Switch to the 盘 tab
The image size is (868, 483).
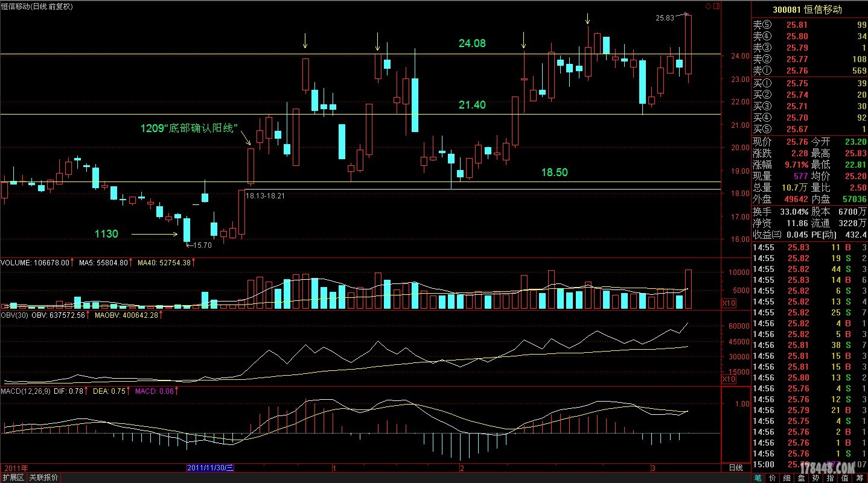(801, 478)
